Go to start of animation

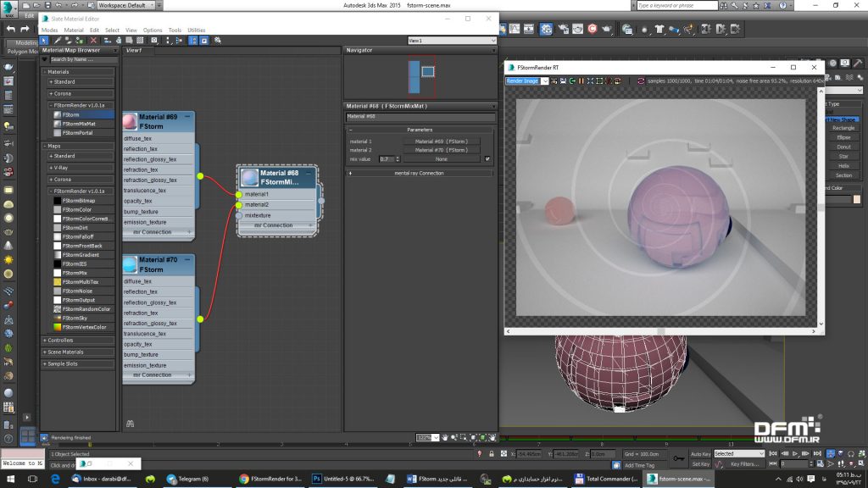(773, 454)
